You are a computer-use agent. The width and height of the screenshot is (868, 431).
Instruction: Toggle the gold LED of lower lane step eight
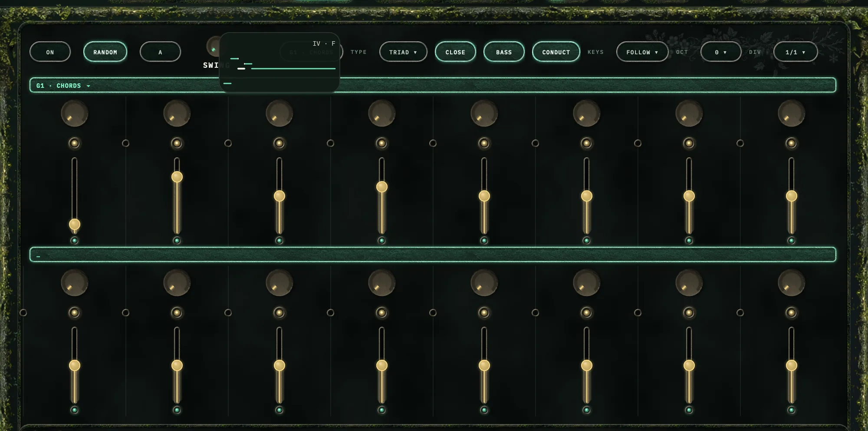pyautogui.click(x=792, y=313)
